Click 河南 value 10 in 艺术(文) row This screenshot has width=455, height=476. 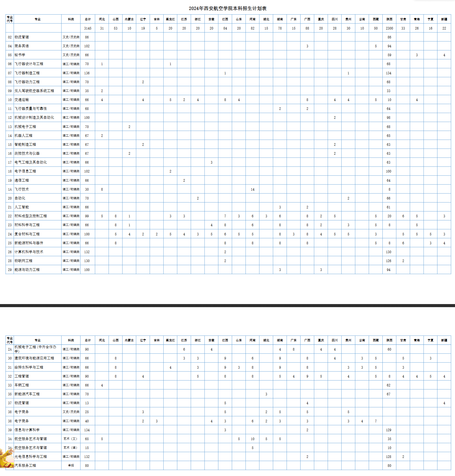tap(252, 439)
